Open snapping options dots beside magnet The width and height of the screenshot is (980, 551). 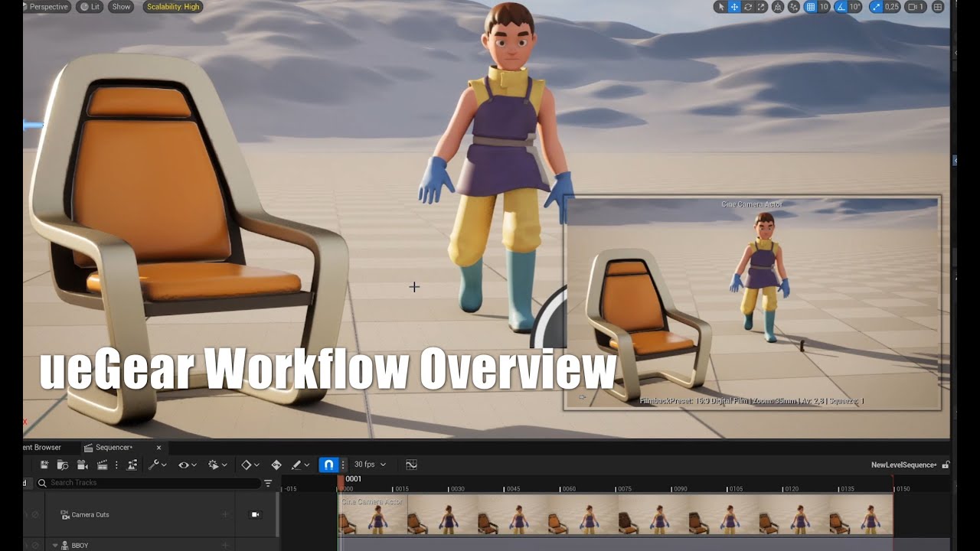343,465
